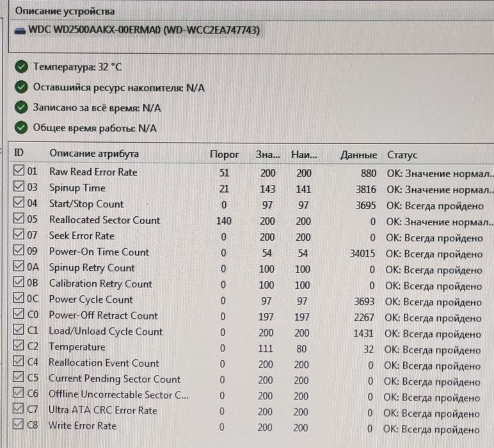Toggle checkbox for 09 Power-On Time Count
The height and width of the screenshot is (448, 494).
click(19, 250)
